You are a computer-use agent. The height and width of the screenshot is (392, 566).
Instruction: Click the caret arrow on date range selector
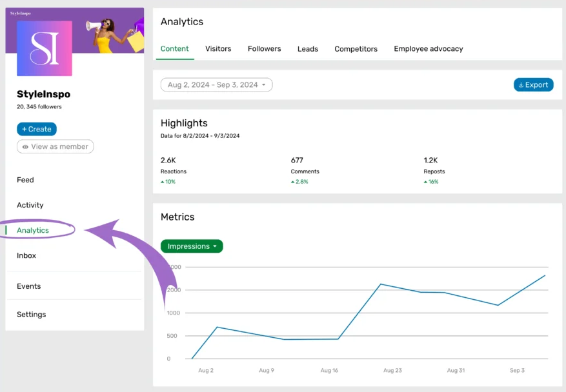coord(264,84)
